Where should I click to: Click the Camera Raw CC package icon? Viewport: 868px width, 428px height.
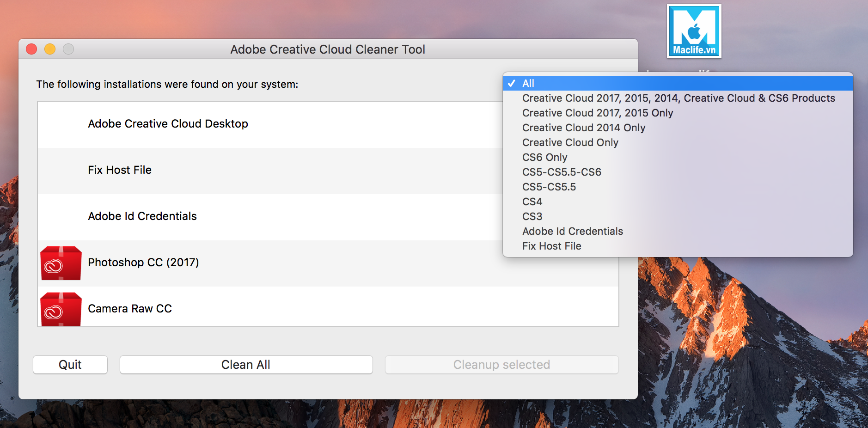[x=61, y=308]
